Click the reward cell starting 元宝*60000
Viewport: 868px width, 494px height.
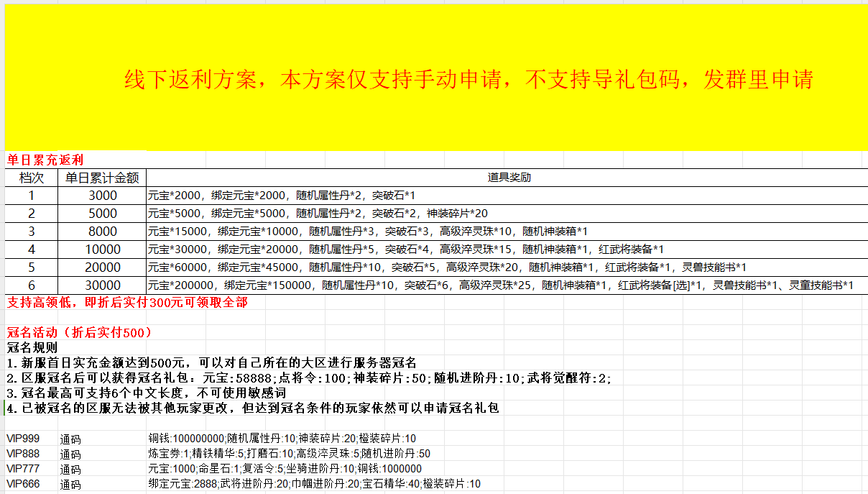pyautogui.click(x=507, y=267)
